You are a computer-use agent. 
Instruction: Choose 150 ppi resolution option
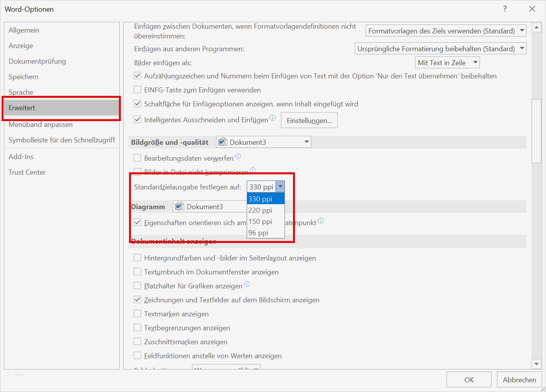coord(266,221)
